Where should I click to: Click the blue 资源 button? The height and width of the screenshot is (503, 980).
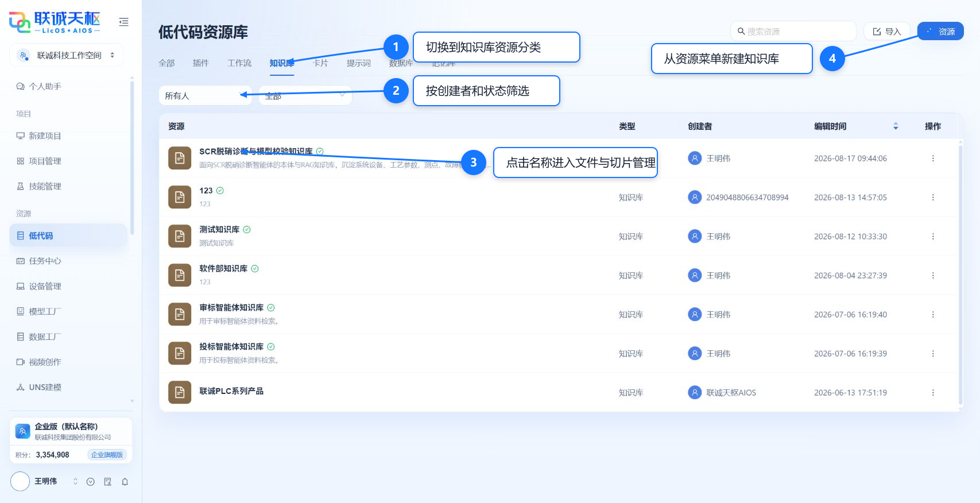point(940,32)
